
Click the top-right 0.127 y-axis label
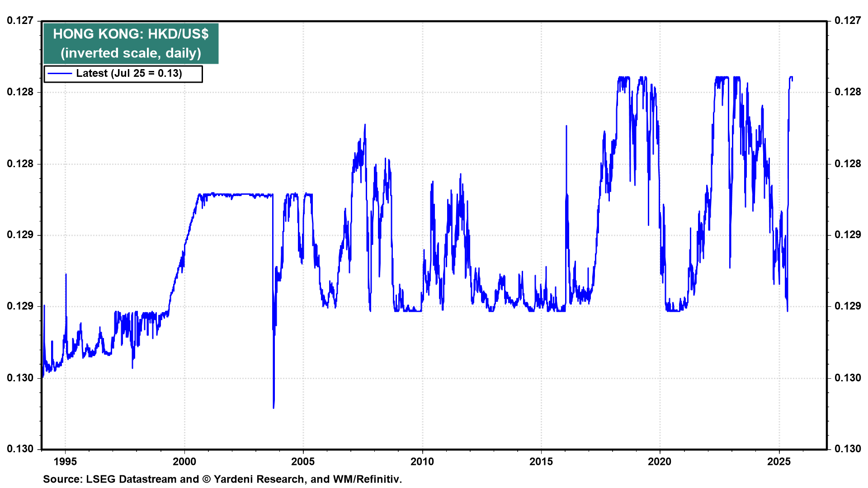tap(848, 21)
